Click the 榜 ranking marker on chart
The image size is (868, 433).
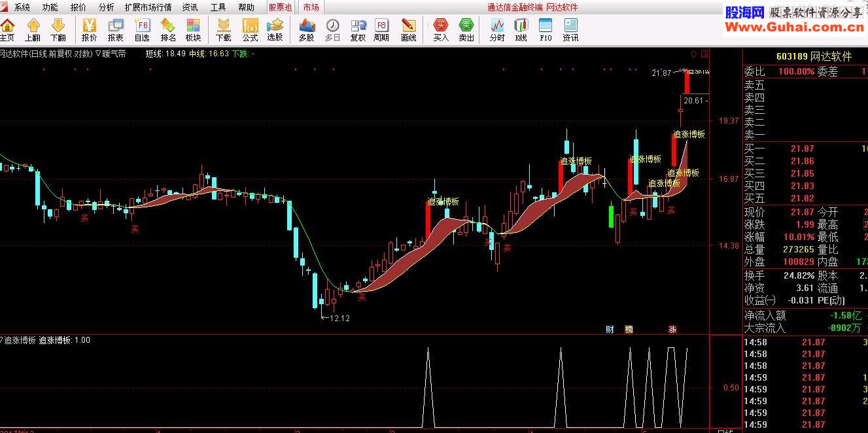[629, 329]
